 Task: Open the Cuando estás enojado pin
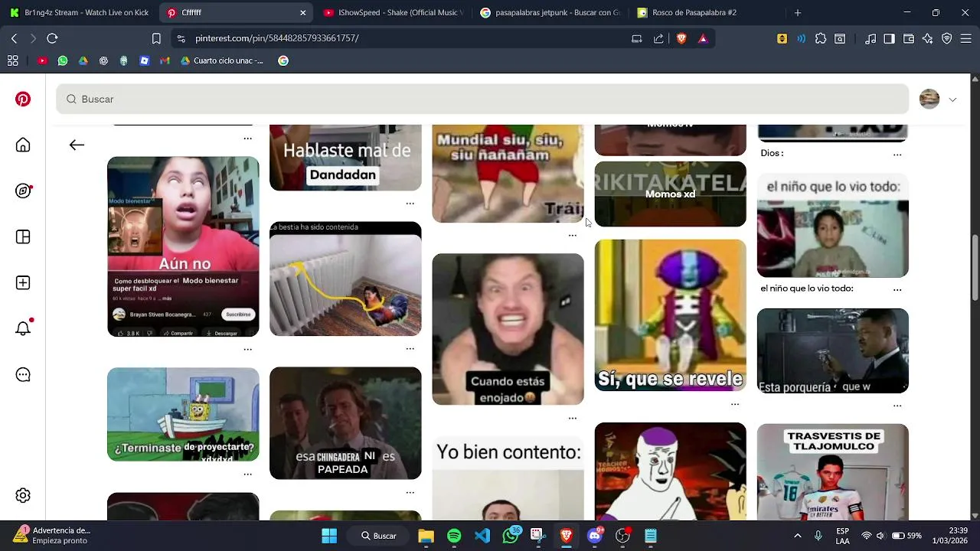click(508, 329)
